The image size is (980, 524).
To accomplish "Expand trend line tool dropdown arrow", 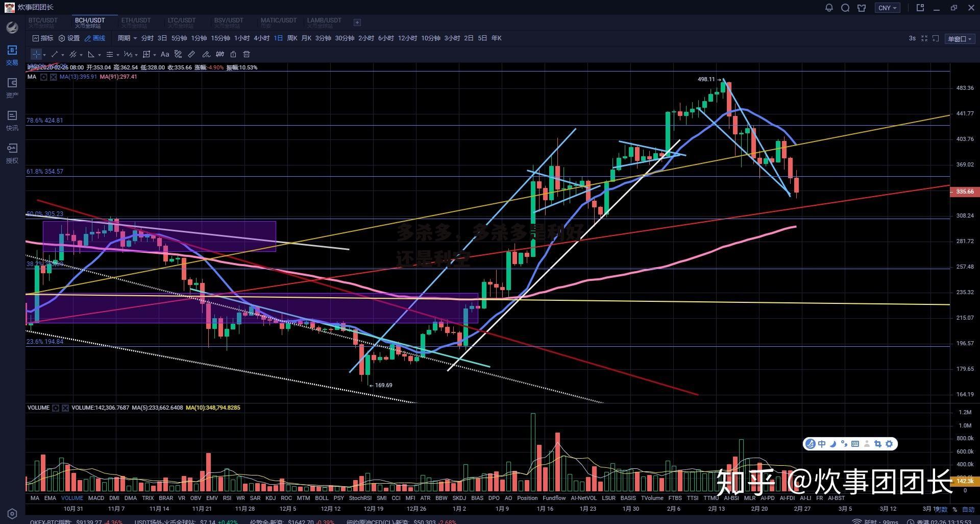I will pos(63,55).
